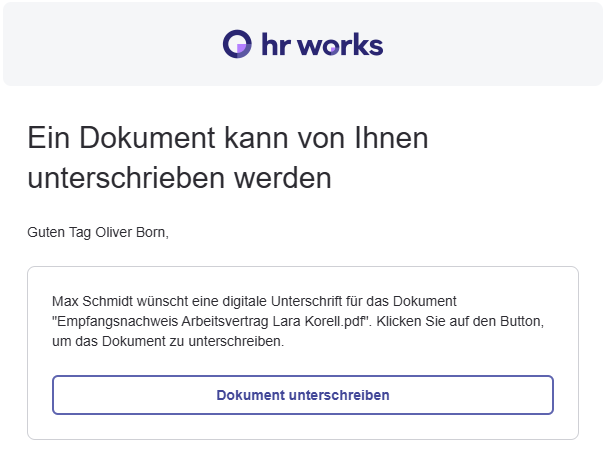This screenshot has height=456, width=608.
Task: Click the line "um das Dokument zu unterschreiben."
Action: pyautogui.click(x=168, y=341)
